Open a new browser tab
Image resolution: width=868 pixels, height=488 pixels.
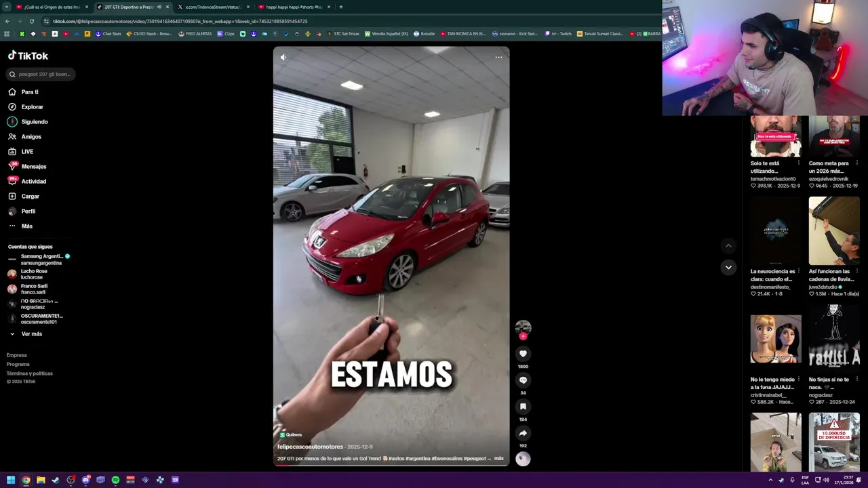click(341, 7)
